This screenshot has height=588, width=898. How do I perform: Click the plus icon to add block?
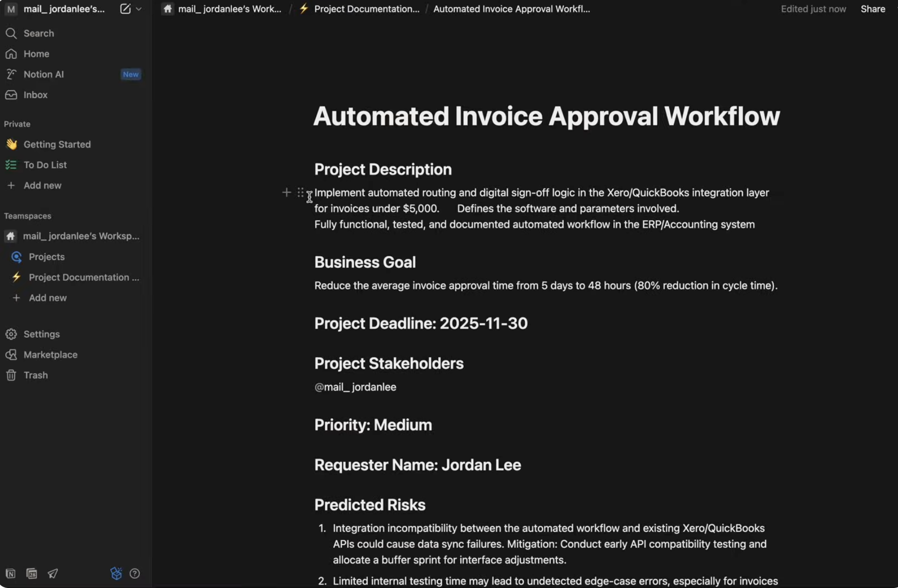286,192
